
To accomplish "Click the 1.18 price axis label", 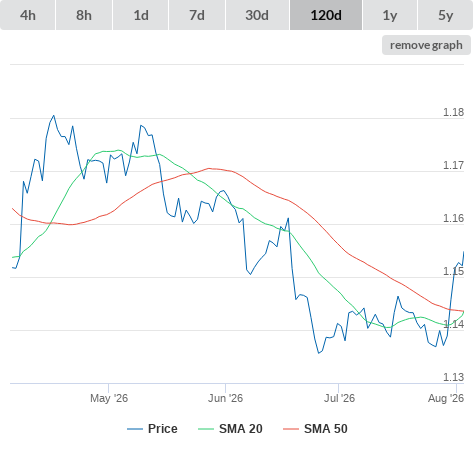I will [x=453, y=112].
